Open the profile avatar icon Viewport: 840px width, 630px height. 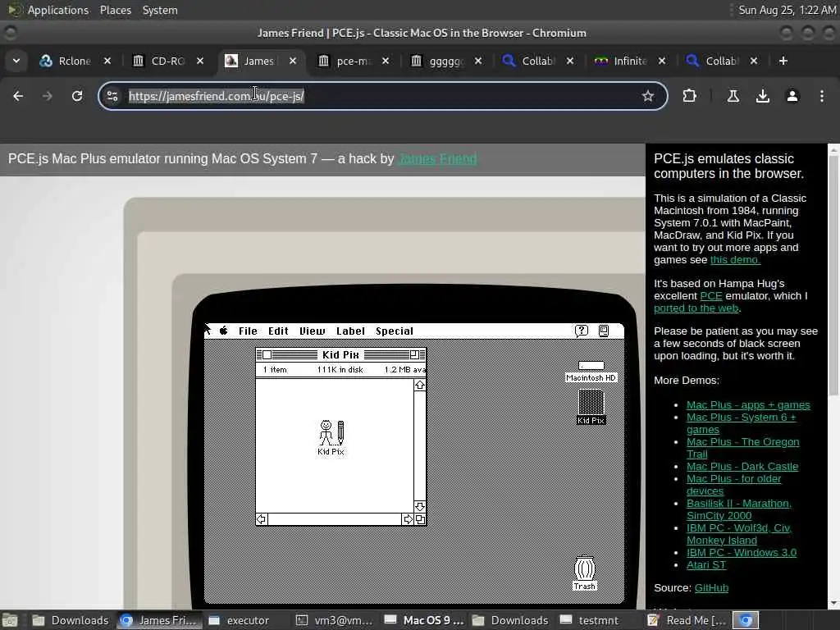pyautogui.click(x=792, y=96)
